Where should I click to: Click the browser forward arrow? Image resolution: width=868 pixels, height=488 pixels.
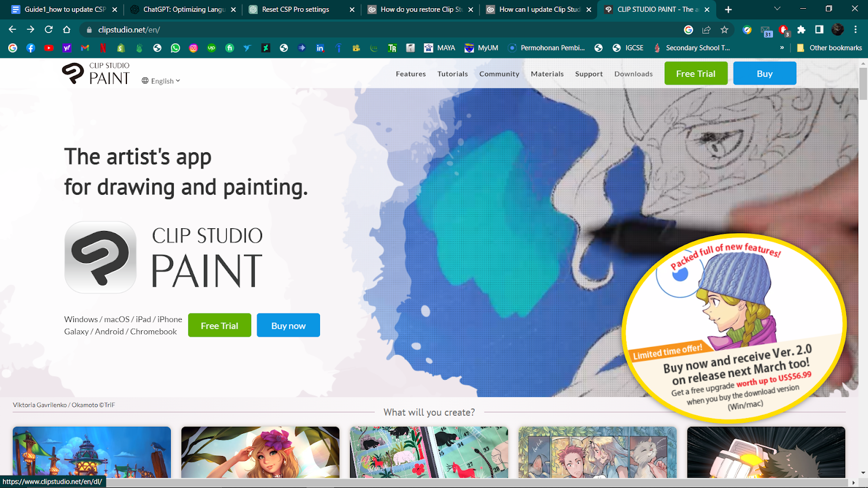pos(30,29)
